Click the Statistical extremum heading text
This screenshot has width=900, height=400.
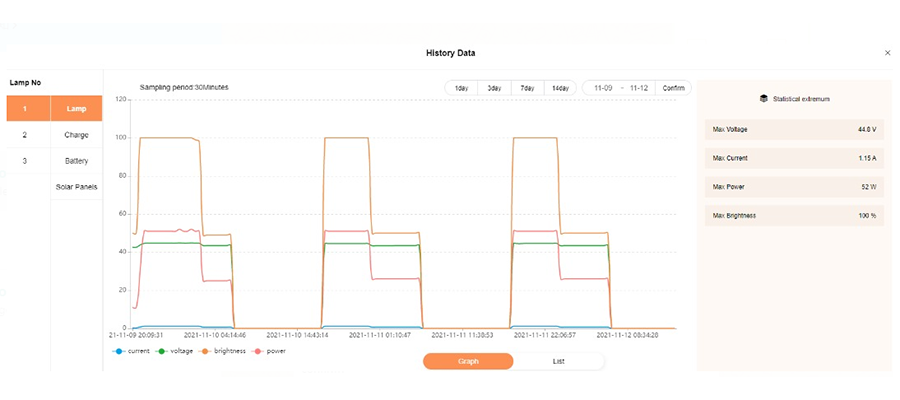click(801, 99)
